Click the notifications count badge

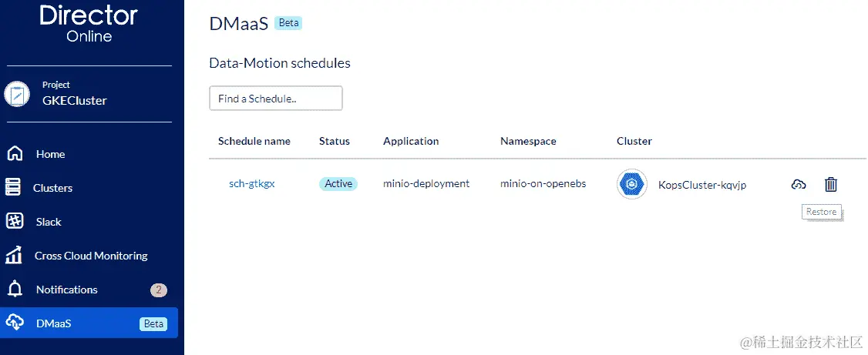[x=158, y=290]
